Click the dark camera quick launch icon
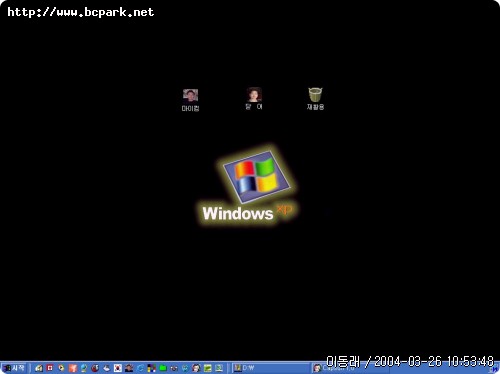Image resolution: width=500 pixels, height=374 pixels. (174, 368)
